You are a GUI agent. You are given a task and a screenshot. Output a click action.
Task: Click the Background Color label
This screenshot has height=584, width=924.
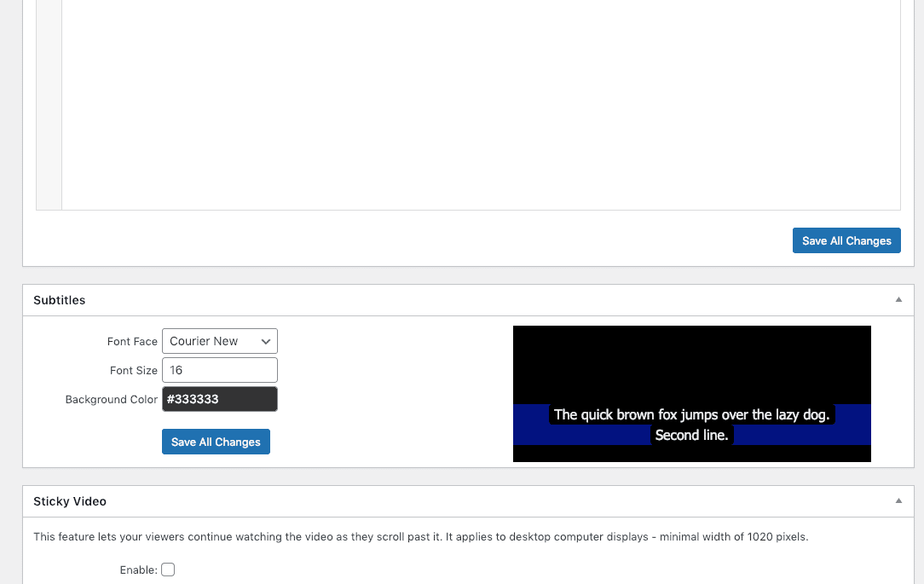point(112,399)
